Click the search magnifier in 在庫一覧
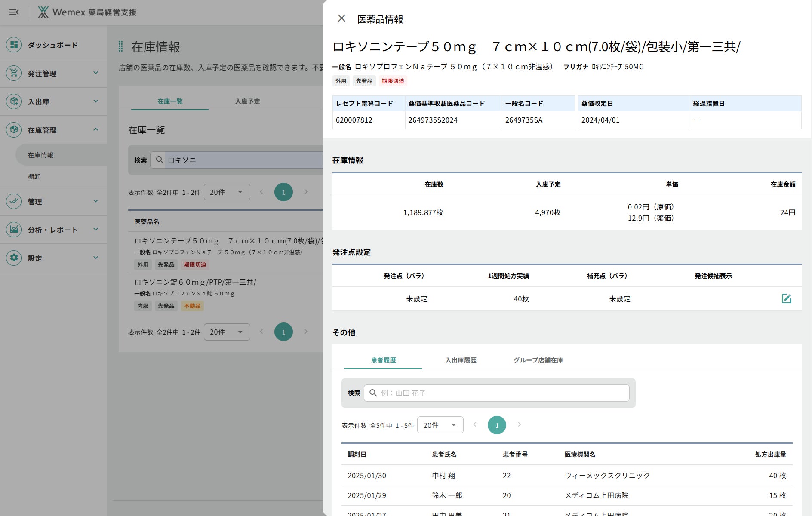 (160, 160)
